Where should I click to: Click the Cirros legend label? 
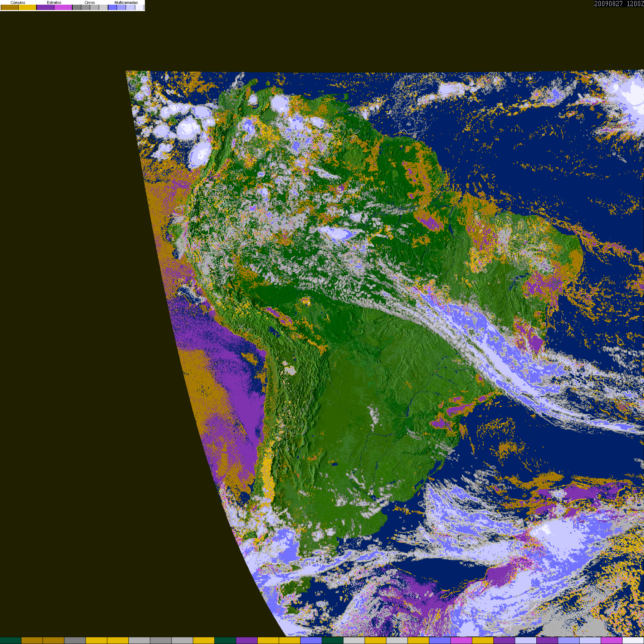tap(90, 3)
